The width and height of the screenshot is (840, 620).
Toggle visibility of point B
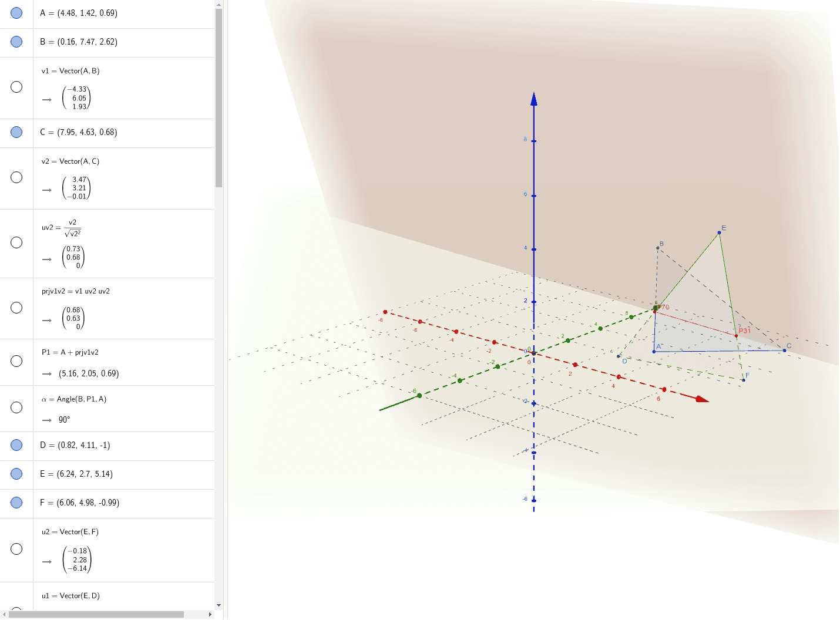[x=16, y=41]
